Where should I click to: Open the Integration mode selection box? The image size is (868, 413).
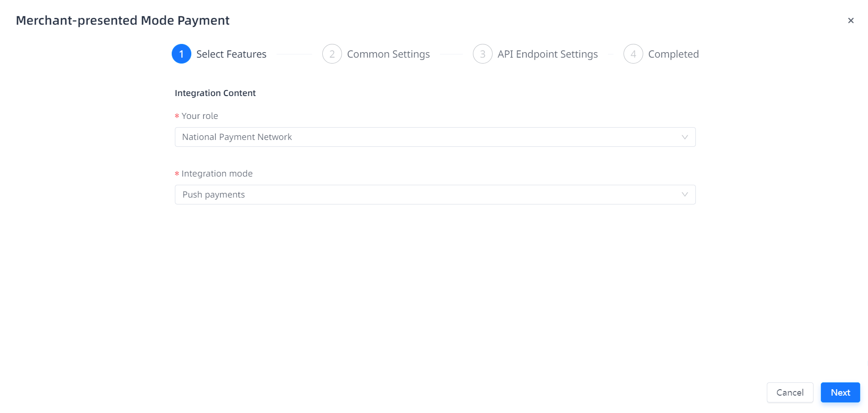(426, 195)
